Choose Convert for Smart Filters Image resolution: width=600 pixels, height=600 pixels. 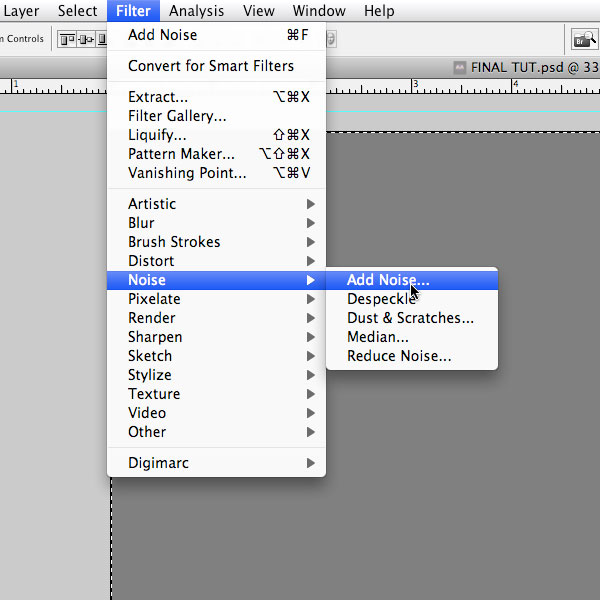(217, 66)
